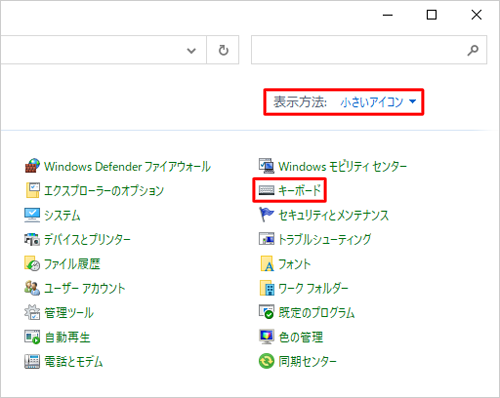This screenshot has height=398, width=500.
Task: Click Windows モビリティ センター text link
Action: coord(343,166)
